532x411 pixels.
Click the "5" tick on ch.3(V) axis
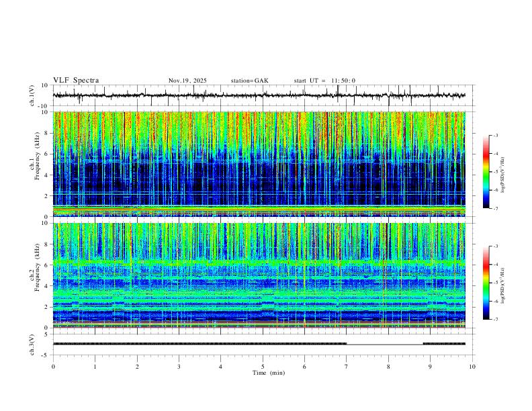(x=46, y=334)
